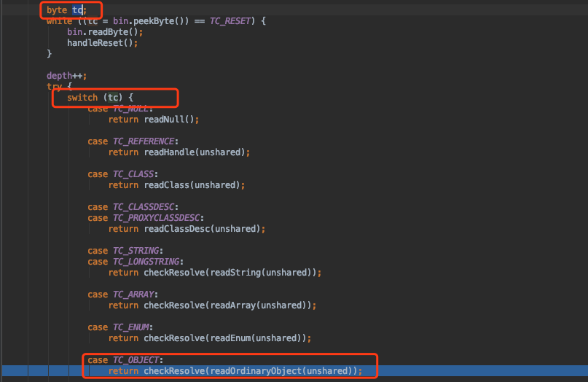This screenshot has width=588, height=382.
Task: Click the 'case TC_CLASS:' label
Action: point(123,174)
